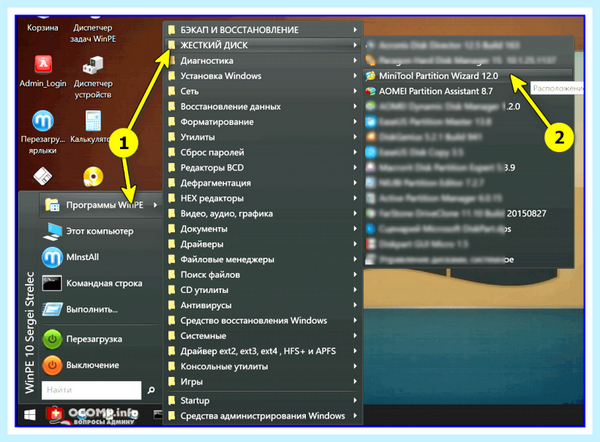Click Выполнить... in Start menu

[101, 309]
